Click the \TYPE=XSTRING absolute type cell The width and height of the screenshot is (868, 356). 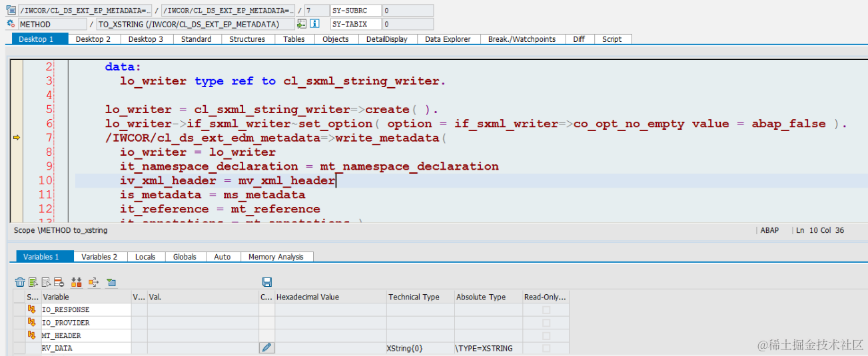pyautogui.click(x=488, y=348)
